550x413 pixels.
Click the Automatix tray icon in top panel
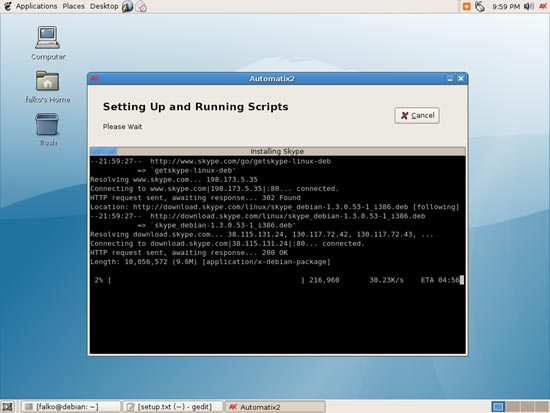tap(543, 6)
